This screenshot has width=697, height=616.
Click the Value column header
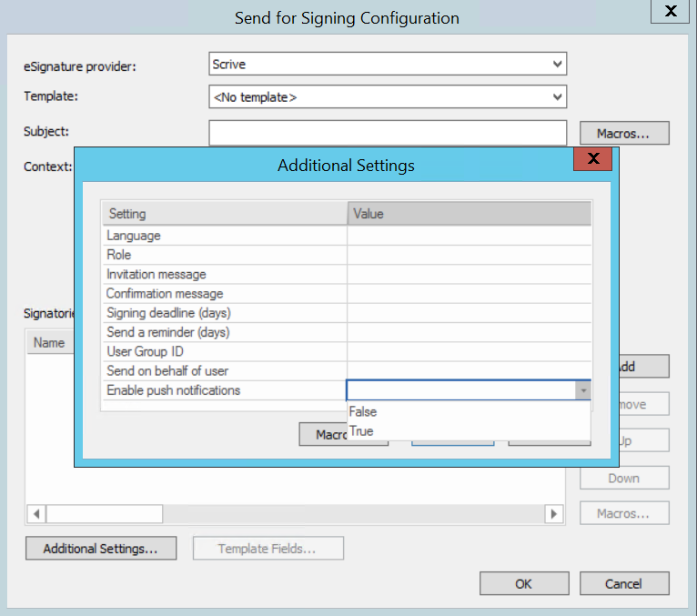(470, 214)
